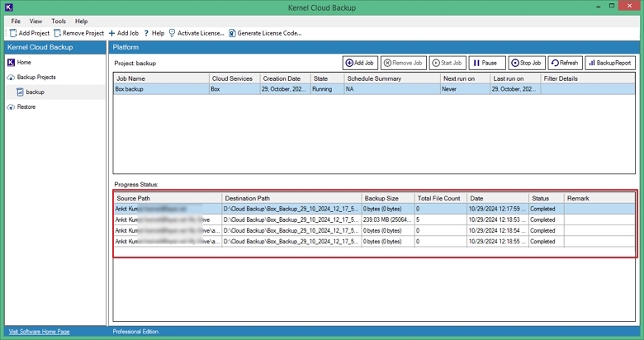This screenshot has height=340, width=644.
Task: Open the Tools menu
Action: 59,21
